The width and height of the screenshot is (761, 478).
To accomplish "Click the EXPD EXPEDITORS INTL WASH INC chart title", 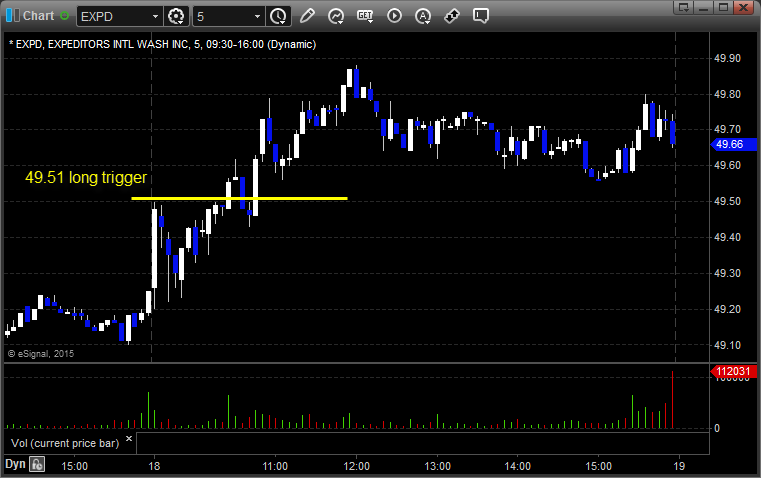I will point(163,44).
